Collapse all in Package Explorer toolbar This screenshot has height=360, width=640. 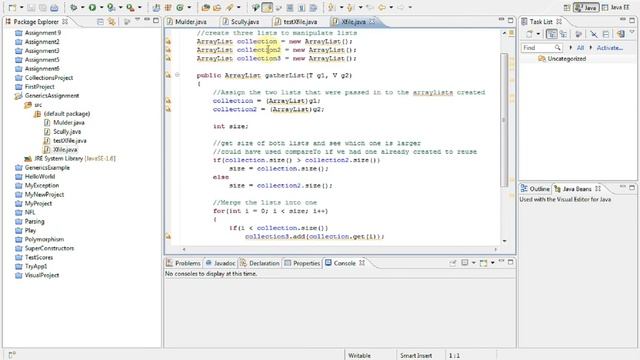100,22
